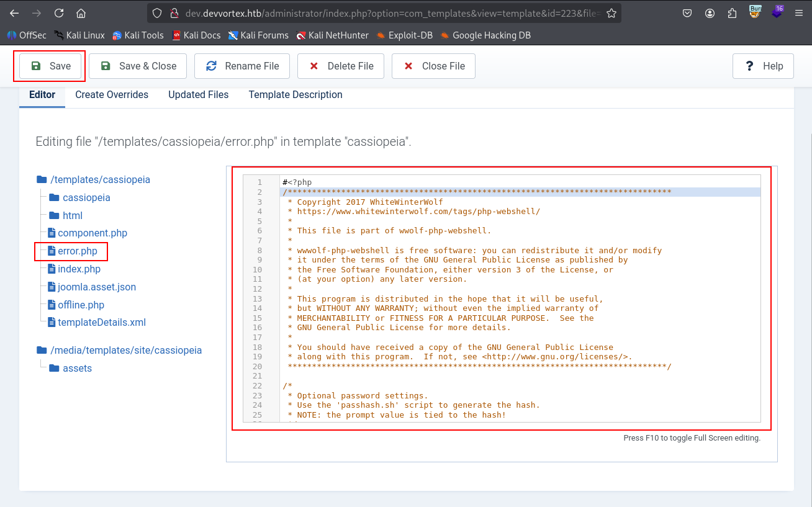Open the Exploit-DB bookmark
812x507 pixels.
(404, 35)
